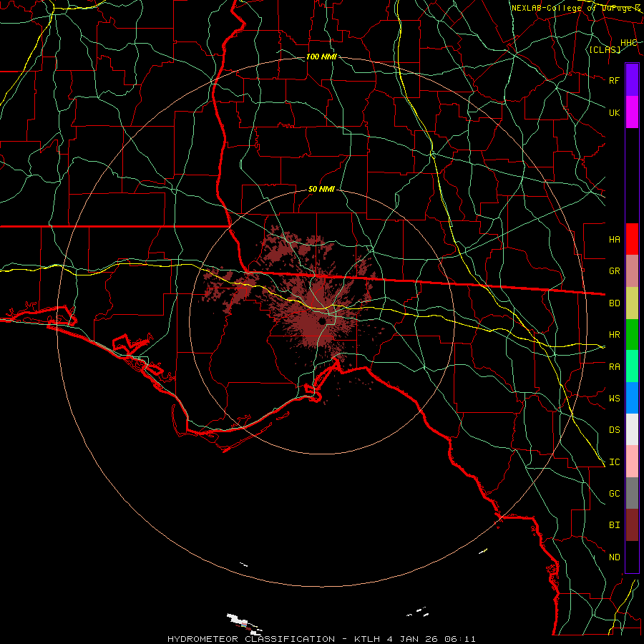Click the BD yellow legend swatch
Screen dimensions: 644x644
(632, 303)
